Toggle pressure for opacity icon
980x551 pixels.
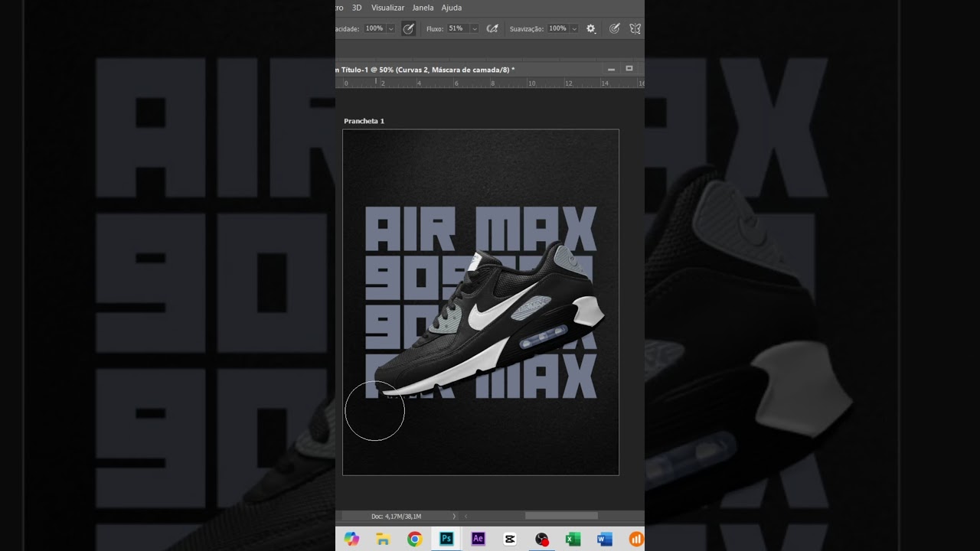[x=409, y=28]
